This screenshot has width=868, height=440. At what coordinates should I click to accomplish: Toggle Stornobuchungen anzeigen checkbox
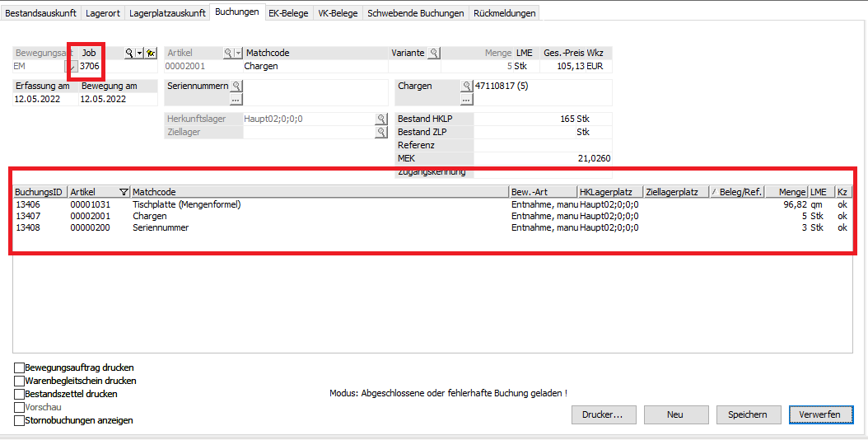[19, 420]
